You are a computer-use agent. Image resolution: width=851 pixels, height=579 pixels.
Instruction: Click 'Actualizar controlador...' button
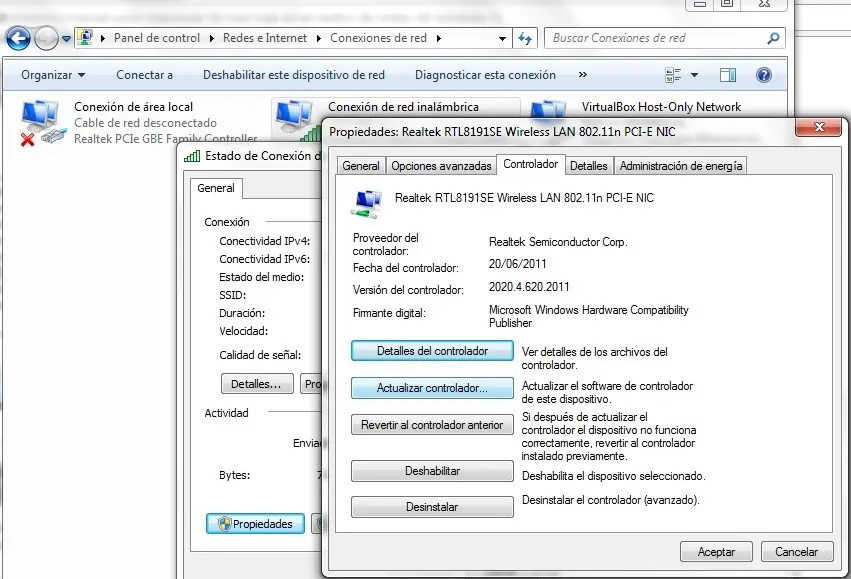tap(432, 388)
